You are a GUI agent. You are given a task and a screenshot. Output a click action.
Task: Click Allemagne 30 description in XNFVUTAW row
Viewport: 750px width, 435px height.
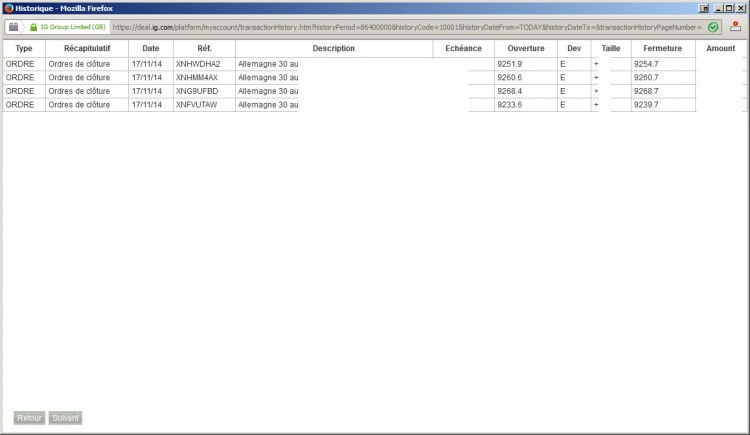pos(268,105)
